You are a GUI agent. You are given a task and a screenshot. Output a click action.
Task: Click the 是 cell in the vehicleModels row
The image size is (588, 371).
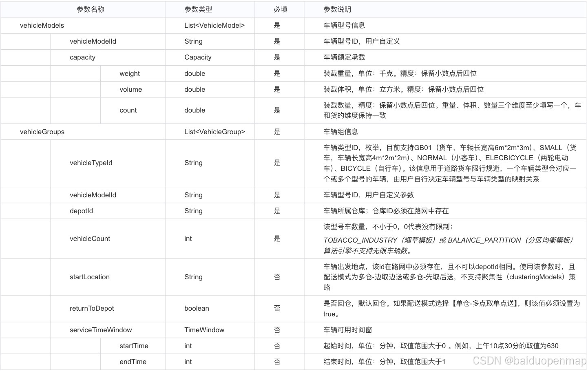277,25
